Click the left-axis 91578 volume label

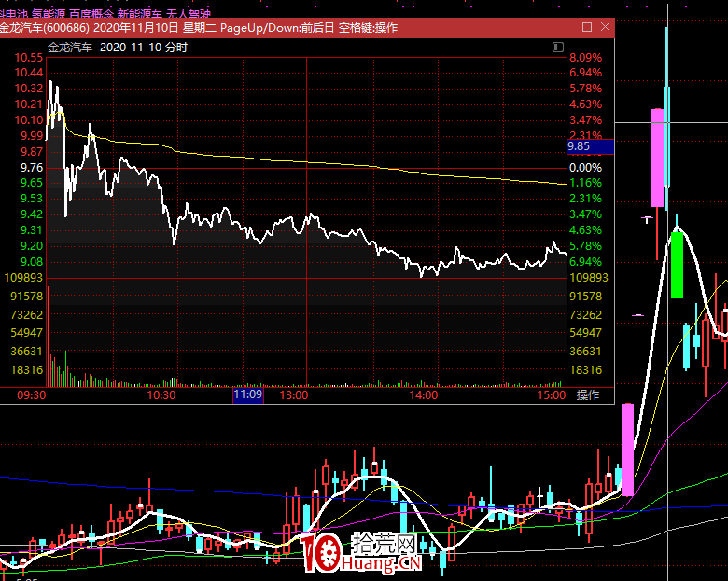click(26, 297)
